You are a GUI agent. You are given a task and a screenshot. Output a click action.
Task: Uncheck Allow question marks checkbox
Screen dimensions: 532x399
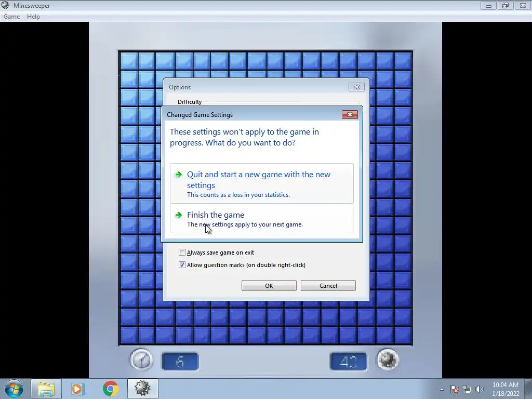click(182, 265)
